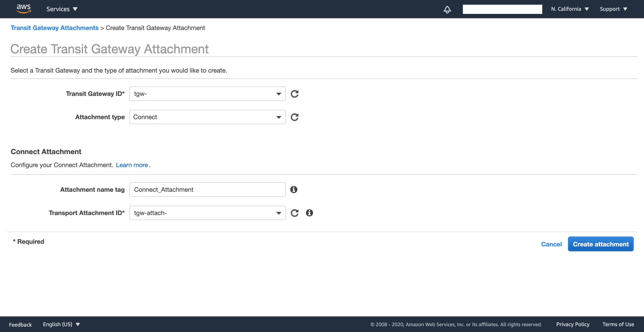
Task: Open the notifications bell icon
Action: tap(447, 9)
